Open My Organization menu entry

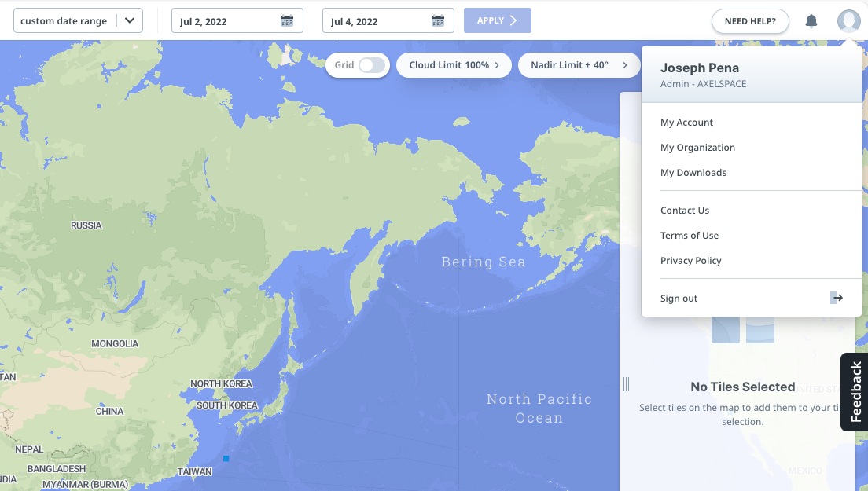[x=697, y=148]
